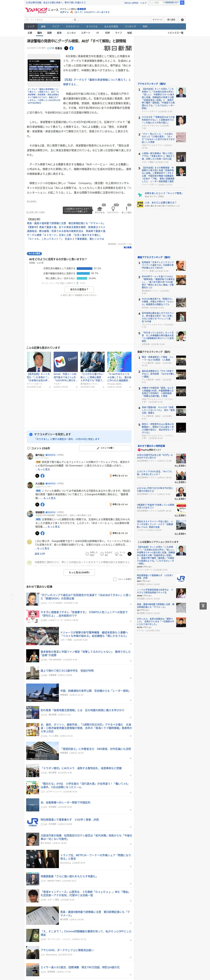Open the settings gear beside 購入履歴

(182, 20)
